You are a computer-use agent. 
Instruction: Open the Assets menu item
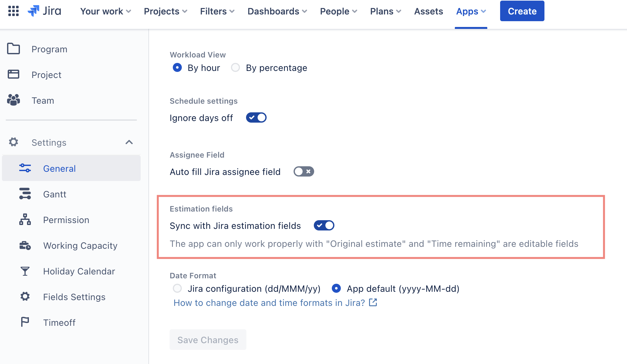428,11
